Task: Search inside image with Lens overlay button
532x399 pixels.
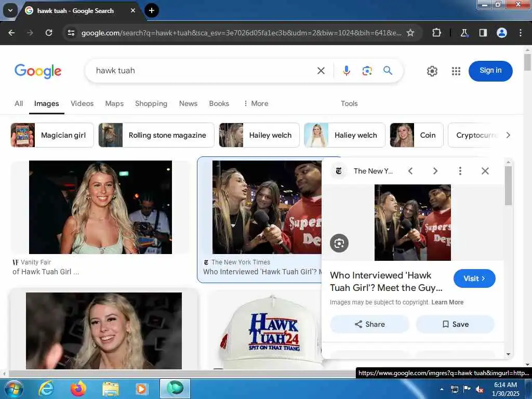Action: click(339, 243)
